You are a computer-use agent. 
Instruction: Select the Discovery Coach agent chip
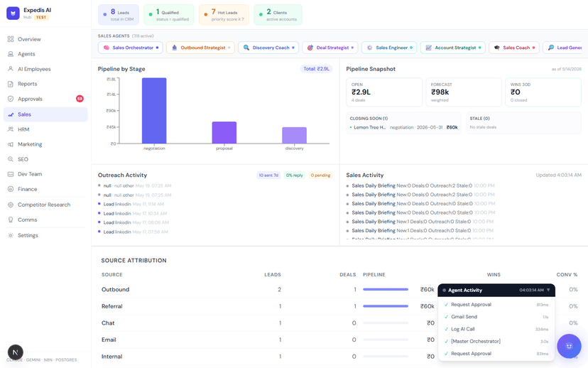click(x=268, y=48)
